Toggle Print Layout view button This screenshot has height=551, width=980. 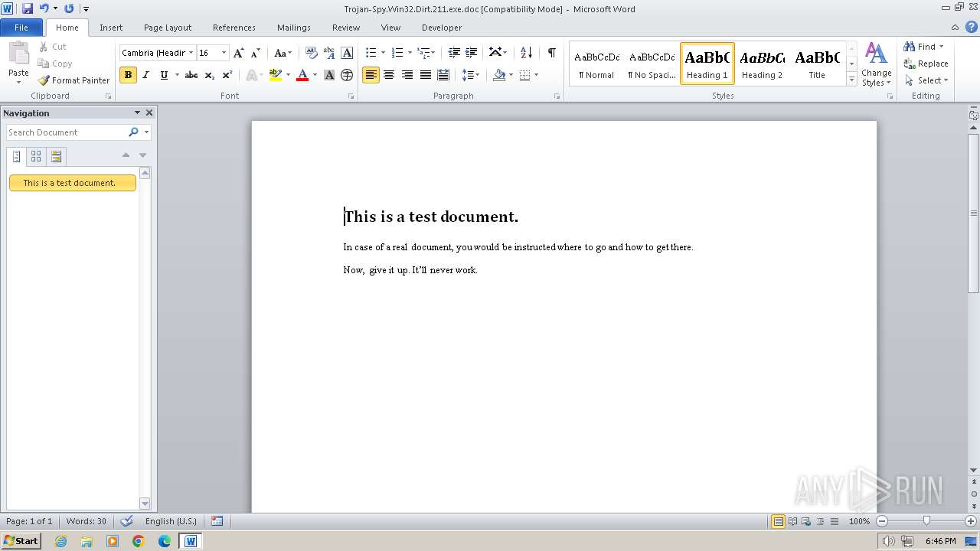tap(778, 521)
